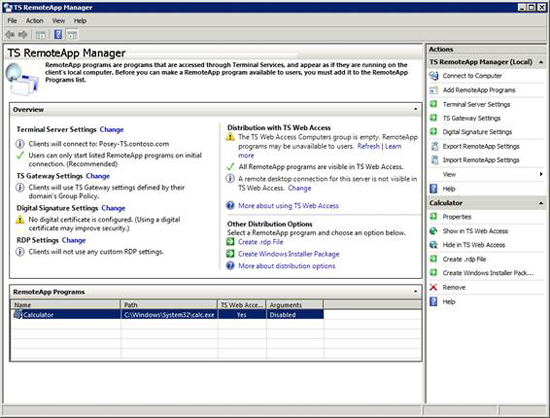Click the Connect to Computer icon
550x418 pixels.
[x=434, y=76]
